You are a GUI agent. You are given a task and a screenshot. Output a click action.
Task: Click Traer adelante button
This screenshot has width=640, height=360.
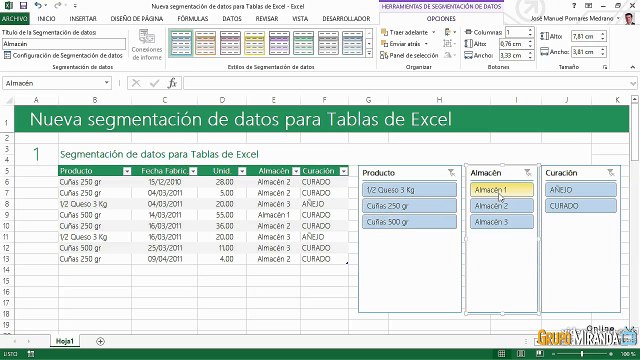[x=404, y=32]
